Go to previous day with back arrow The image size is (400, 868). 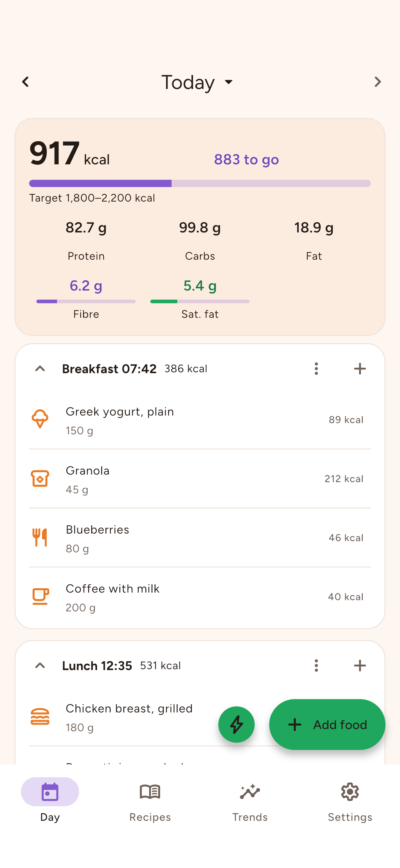[25, 82]
